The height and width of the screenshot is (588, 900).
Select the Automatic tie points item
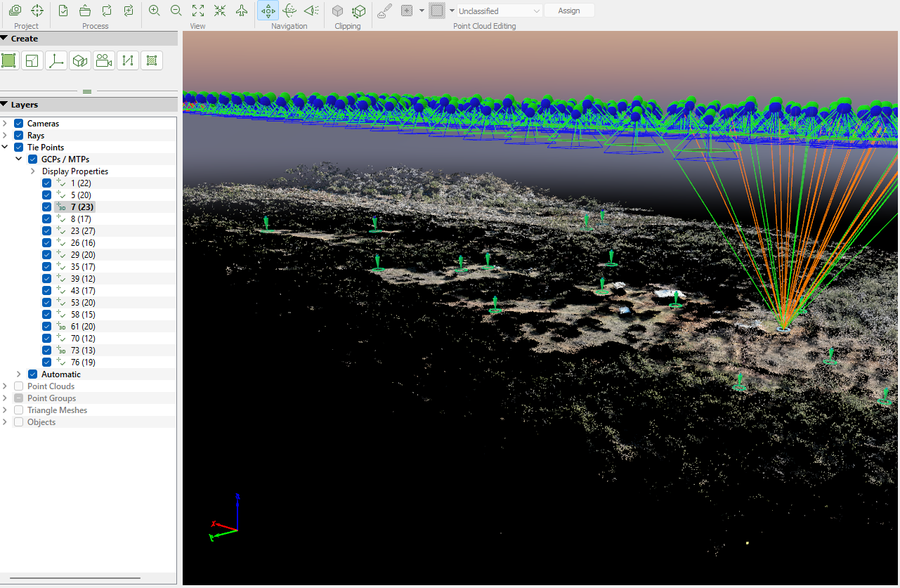[61, 374]
